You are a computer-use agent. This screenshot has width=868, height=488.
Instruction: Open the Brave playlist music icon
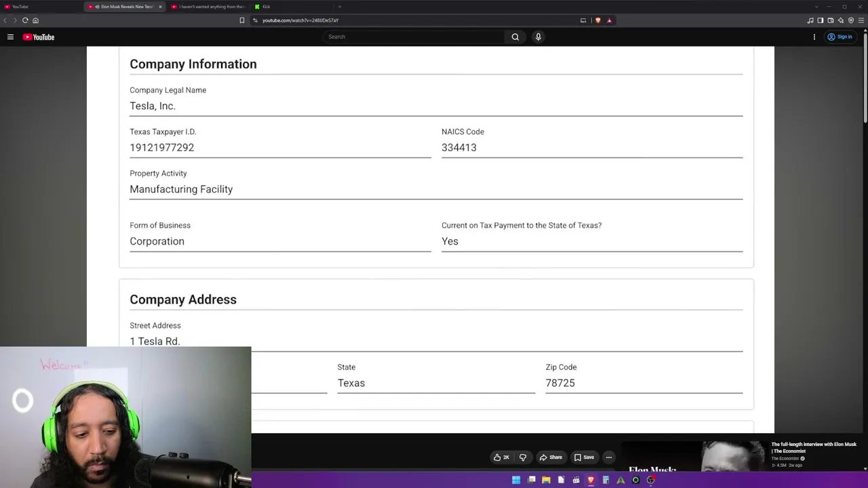[x=810, y=20]
